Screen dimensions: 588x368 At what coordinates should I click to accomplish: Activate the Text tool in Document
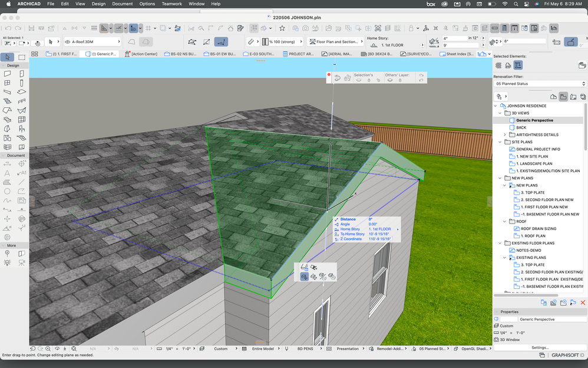[x=8, y=173]
